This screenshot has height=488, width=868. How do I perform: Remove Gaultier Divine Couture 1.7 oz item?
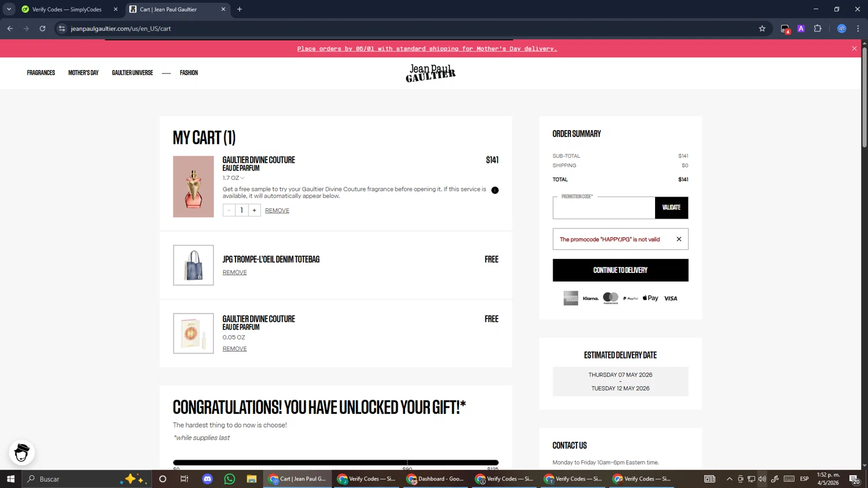277,210
